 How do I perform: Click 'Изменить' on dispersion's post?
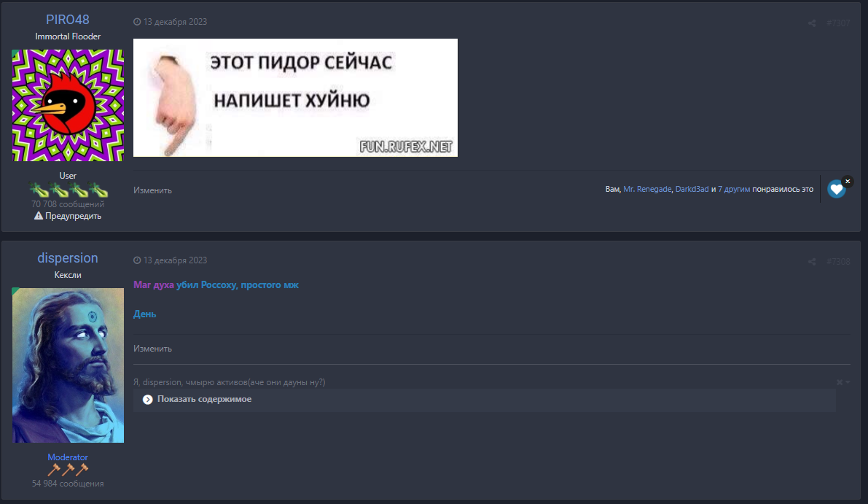[152, 348]
